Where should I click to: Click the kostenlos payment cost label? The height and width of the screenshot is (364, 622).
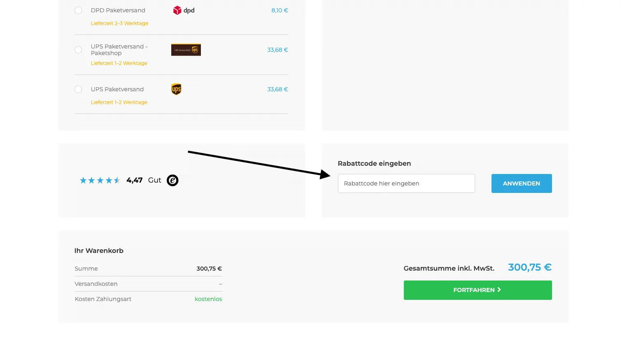(208, 299)
